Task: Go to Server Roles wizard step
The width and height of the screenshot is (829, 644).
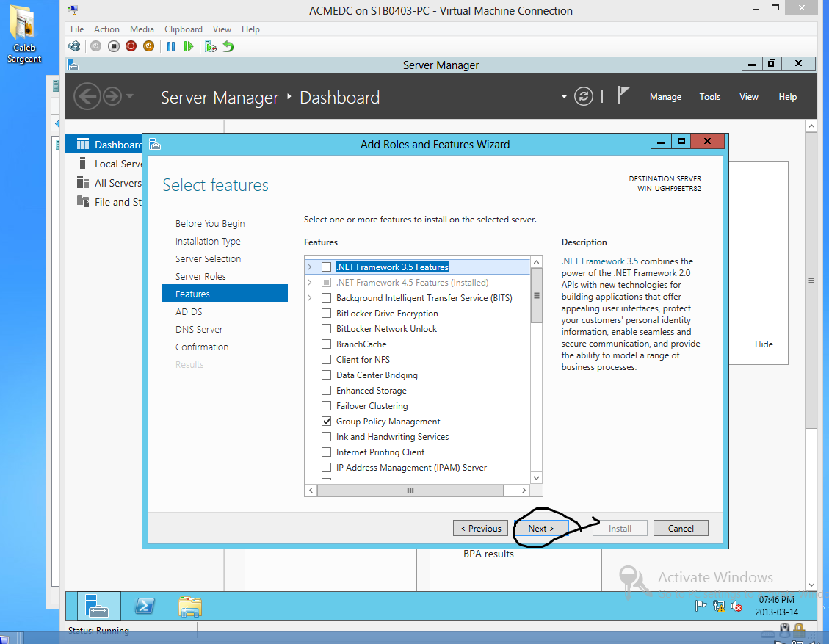Action: (200, 277)
